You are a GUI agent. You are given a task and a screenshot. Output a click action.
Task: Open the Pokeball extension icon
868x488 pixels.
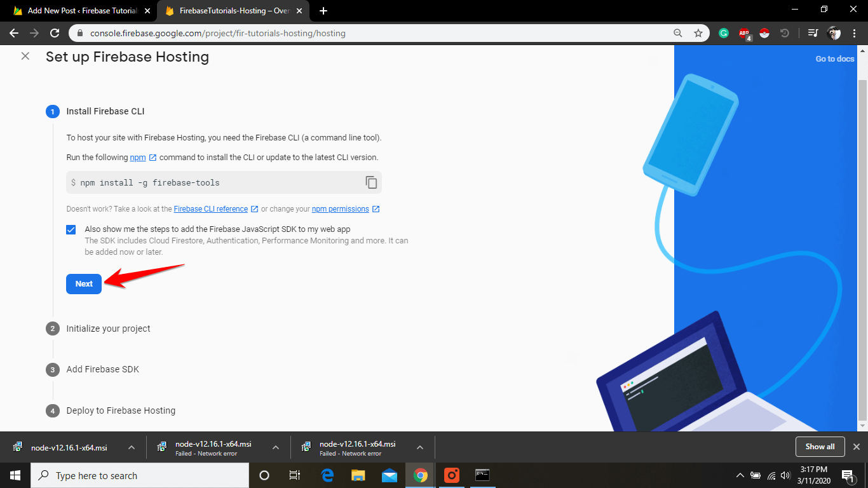[764, 33]
